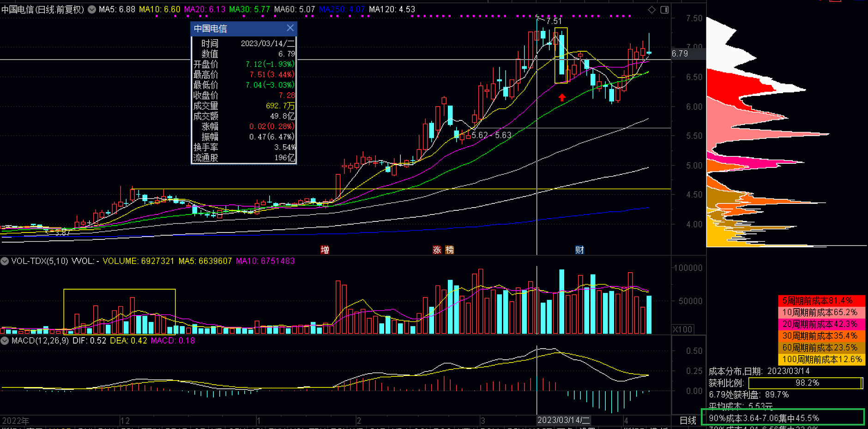Click the volume MA5: 6639607 readout
Screen dimensions: 868x429
(205, 261)
